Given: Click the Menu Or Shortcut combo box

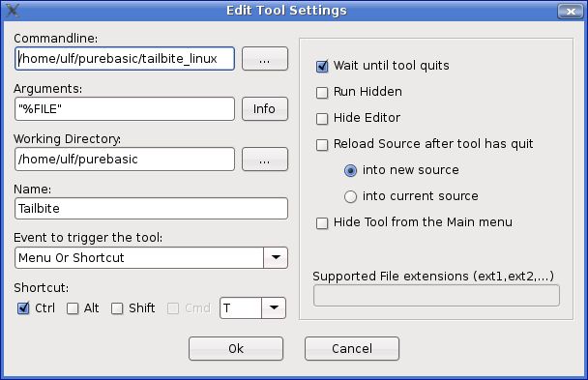Looking at the screenshot, I should (x=151, y=257).
